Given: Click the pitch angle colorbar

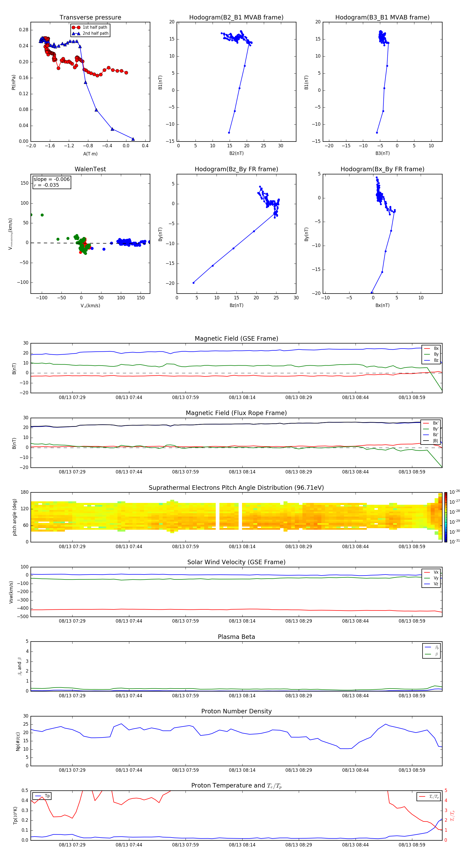Looking at the screenshot, I should (x=446, y=517).
